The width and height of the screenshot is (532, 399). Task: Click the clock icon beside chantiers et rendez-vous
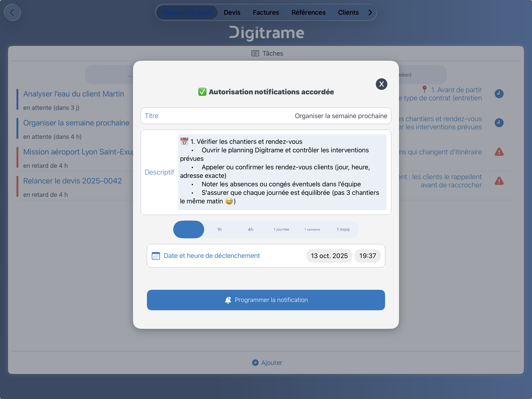499,123
